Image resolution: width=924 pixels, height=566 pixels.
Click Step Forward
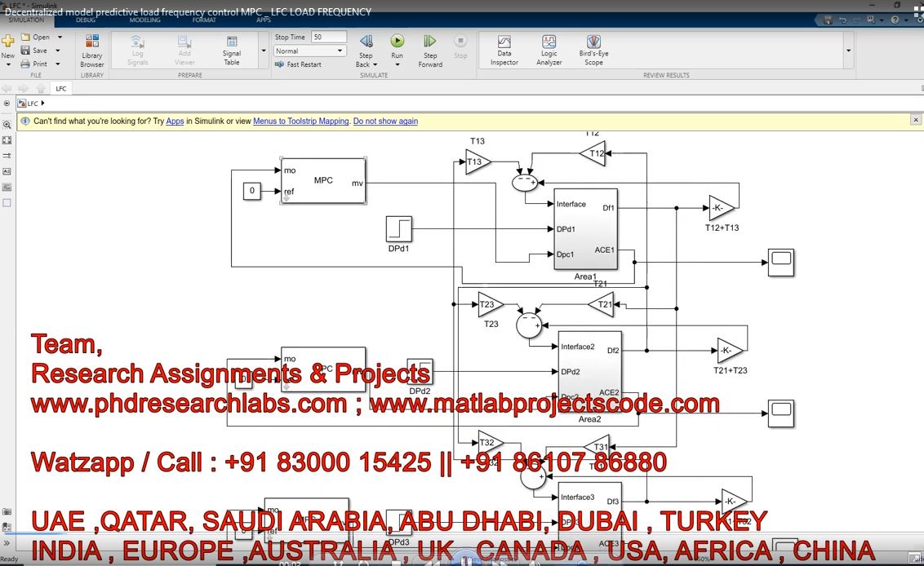430,51
